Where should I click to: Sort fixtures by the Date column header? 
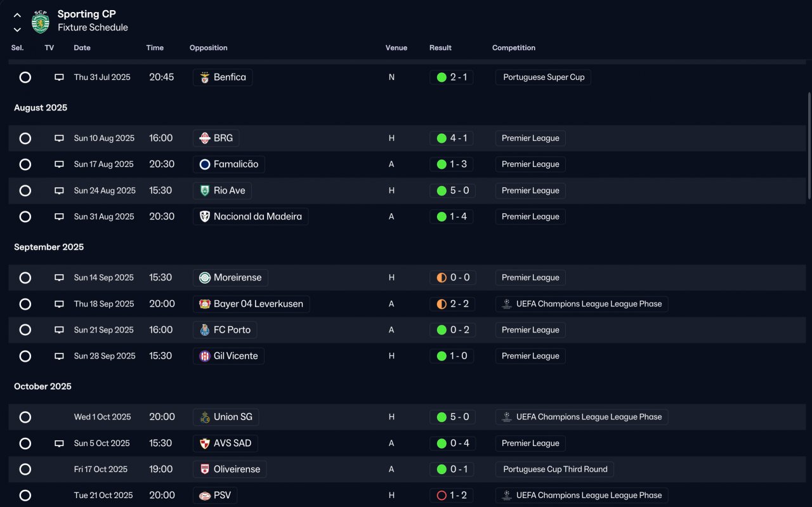click(82, 48)
